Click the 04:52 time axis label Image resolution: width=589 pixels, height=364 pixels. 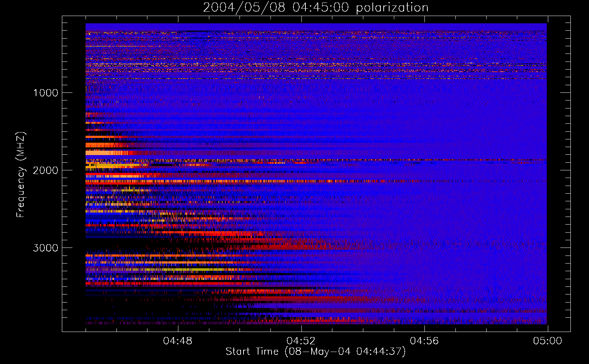(x=301, y=341)
